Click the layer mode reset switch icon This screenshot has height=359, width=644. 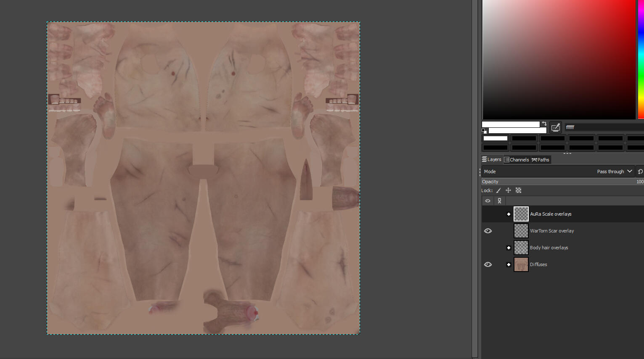point(640,172)
